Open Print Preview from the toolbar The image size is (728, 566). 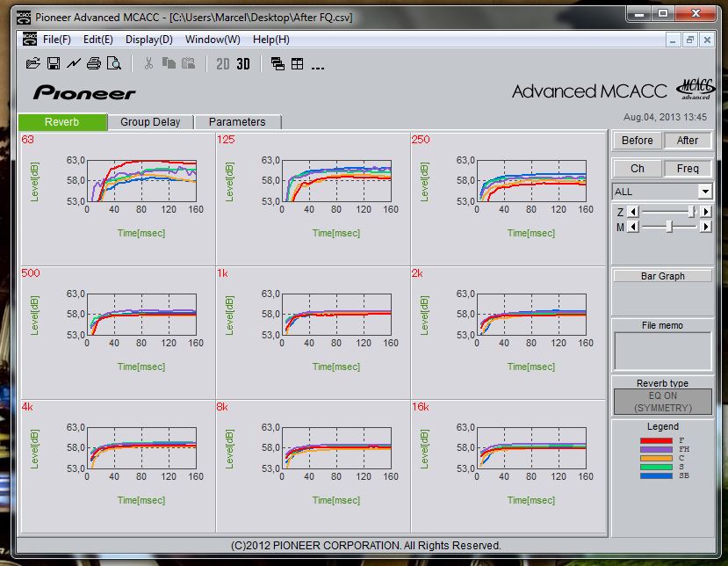[113, 63]
